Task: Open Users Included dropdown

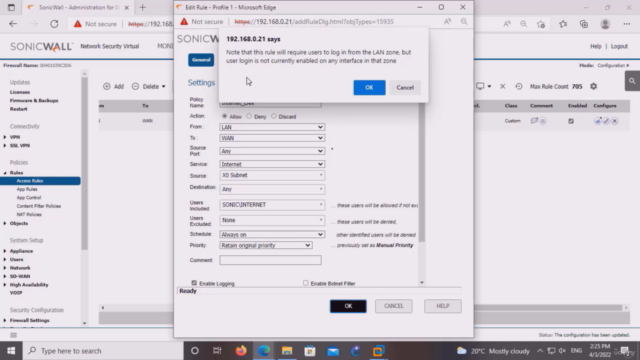Action: (272, 204)
